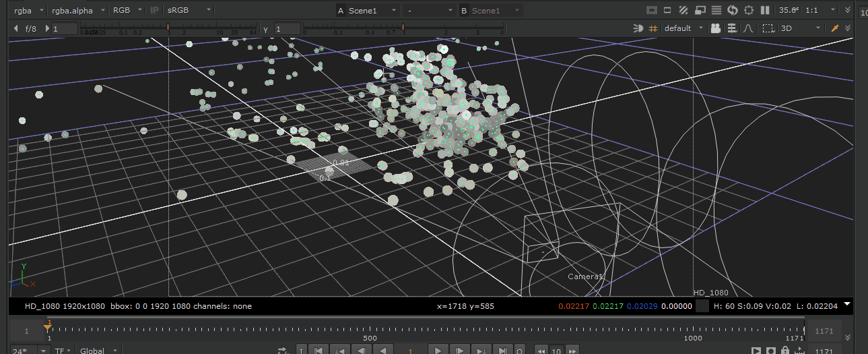Expand the timeline panel chevrons at right
The width and height of the screenshot is (868, 354).
[848, 337]
